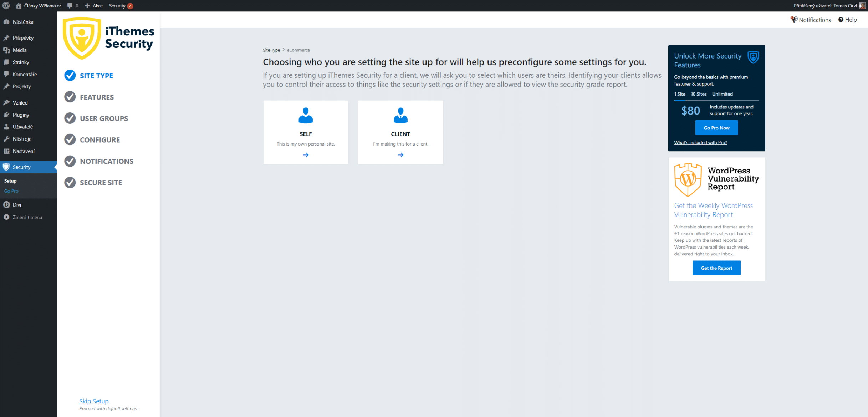Click the Uživatelé user icon
The height and width of the screenshot is (417, 868).
(x=6, y=127)
